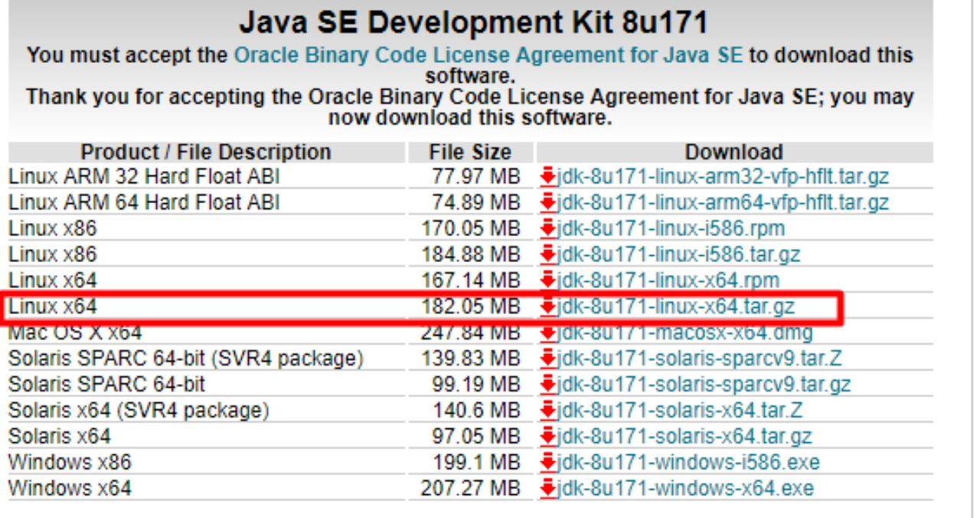Click download arrow icon beside jdk-8u171-solaris-sparcv9.tar.gz
Image resolution: width=980 pixels, height=518 pixels.
pyautogui.click(x=547, y=385)
